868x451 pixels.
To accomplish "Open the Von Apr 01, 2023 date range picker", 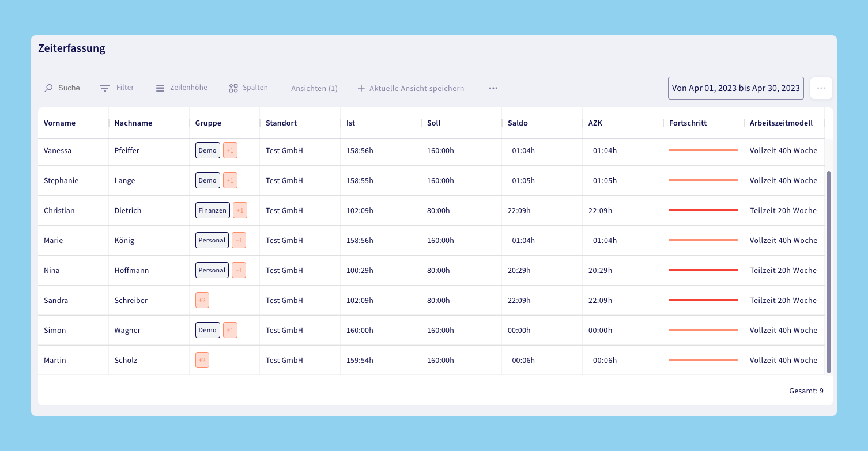I will (736, 88).
